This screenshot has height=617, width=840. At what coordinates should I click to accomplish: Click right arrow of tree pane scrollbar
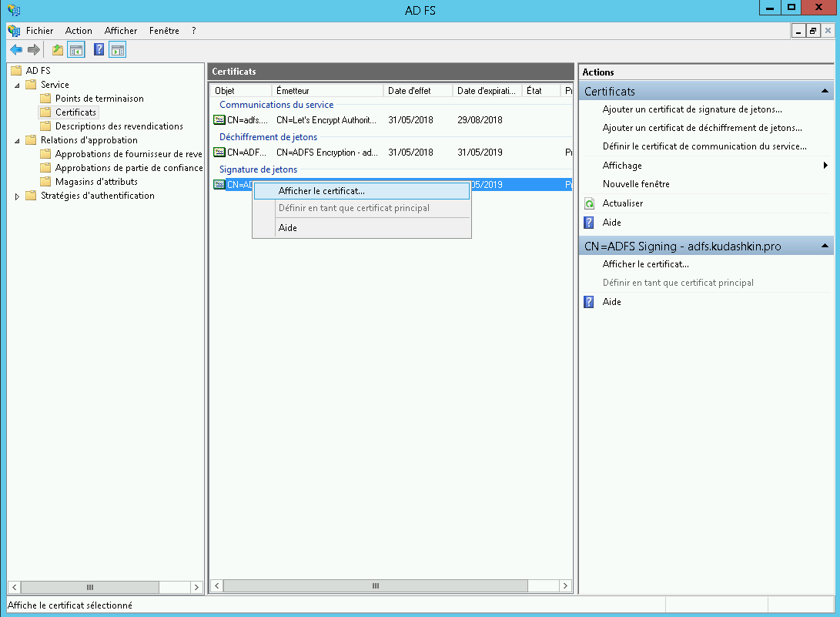click(x=196, y=587)
